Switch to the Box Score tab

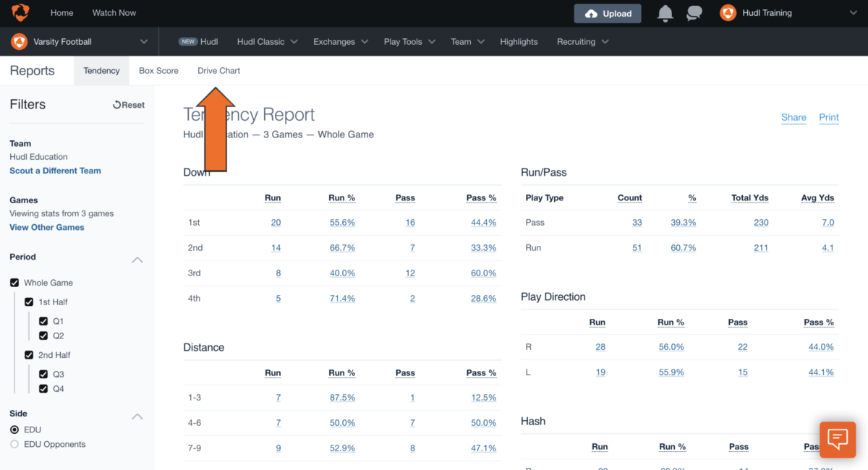pos(158,71)
